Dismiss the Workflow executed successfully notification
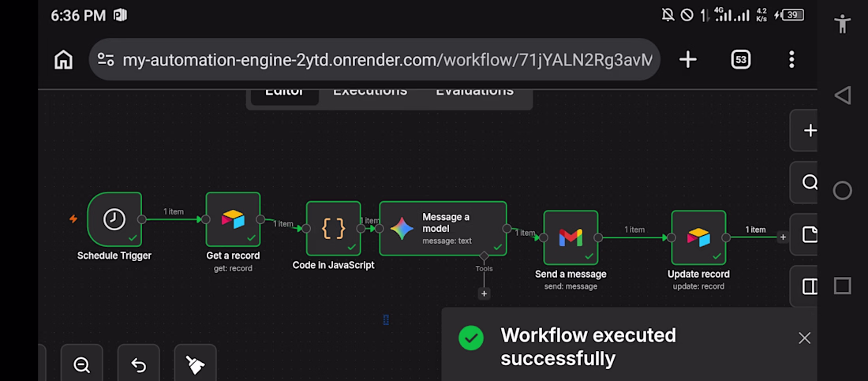868x381 pixels. coord(804,338)
